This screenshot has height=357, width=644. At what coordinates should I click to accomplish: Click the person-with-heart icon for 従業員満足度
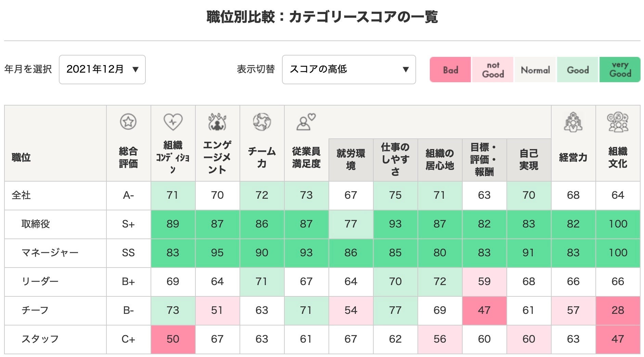pos(306,122)
